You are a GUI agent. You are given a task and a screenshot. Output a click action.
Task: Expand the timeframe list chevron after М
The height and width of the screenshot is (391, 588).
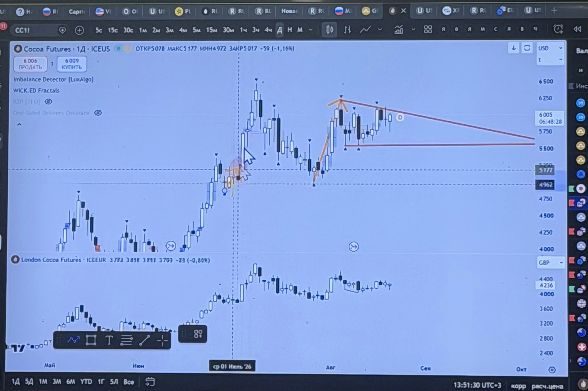click(311, 30)
